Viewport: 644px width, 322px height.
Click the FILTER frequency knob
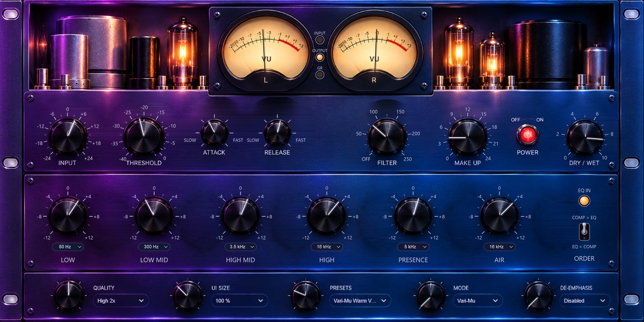(x=387, y=137)
